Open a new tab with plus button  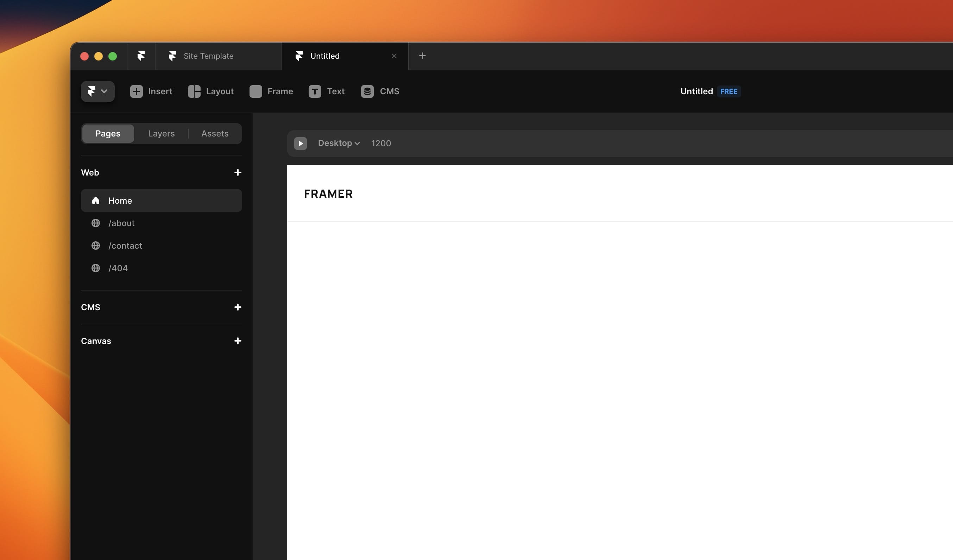pos(422,56)
